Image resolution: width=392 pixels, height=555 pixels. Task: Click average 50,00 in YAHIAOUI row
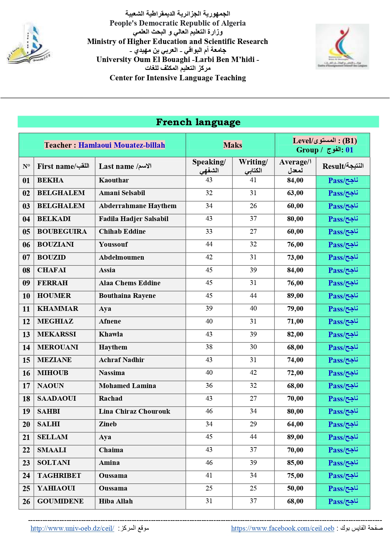coord(295,488)
